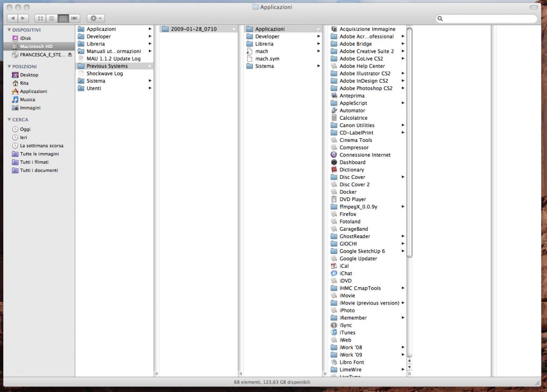This screenshot has height=392, width=547.
Task: Collapse the POSIZIONI sidebar section
Action: pos(9,66)
